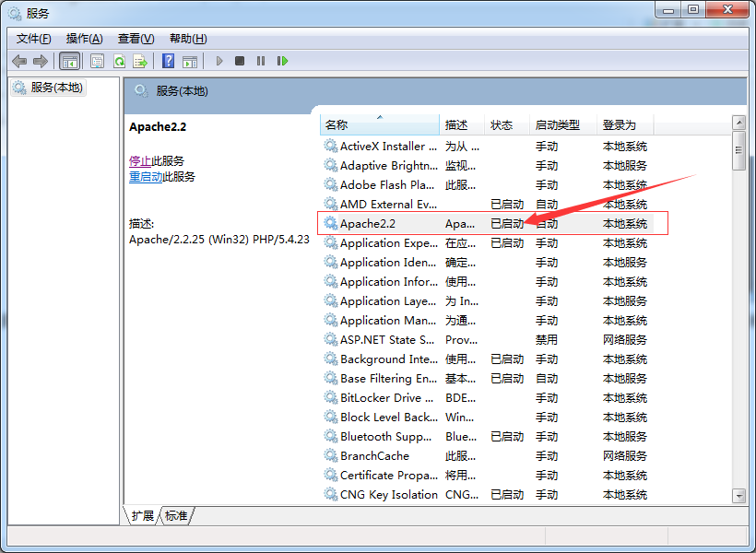The image size is (756, 553).
Task: Click the 停止 link for this service
Action: click(x=140, y=161)
